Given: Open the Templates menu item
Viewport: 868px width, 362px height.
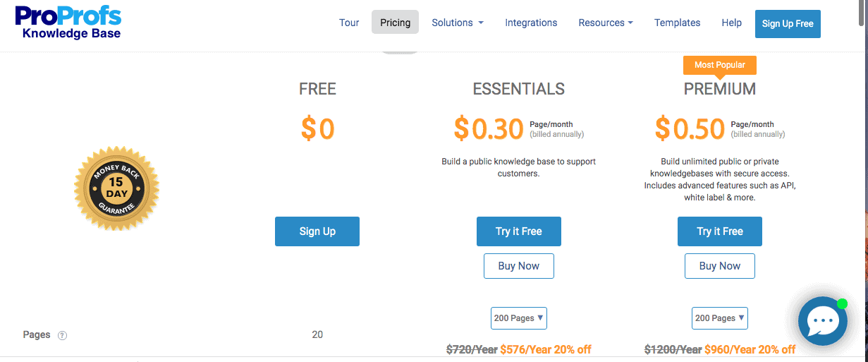Looking at the screenshot, I should 677,23.
